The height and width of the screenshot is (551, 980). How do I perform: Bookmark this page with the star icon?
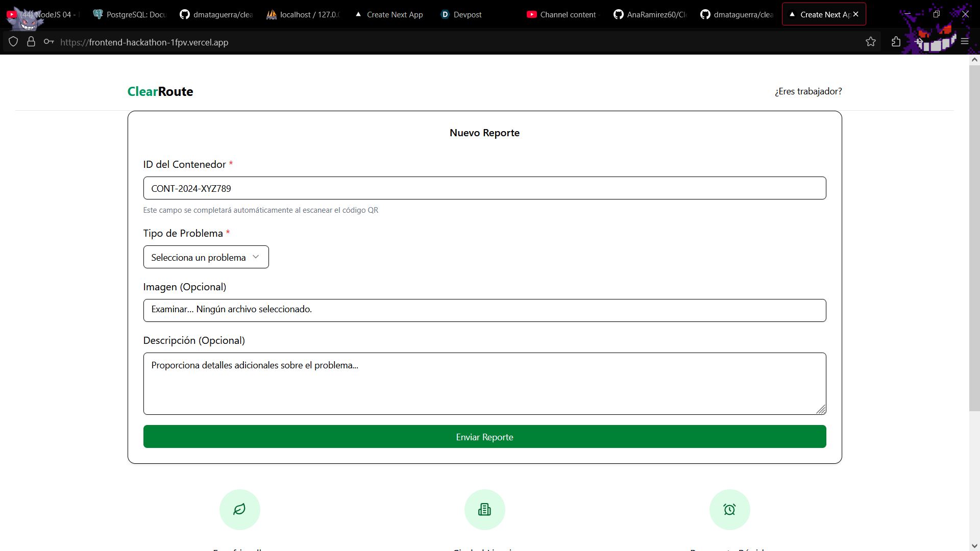[x=871, y=42]
